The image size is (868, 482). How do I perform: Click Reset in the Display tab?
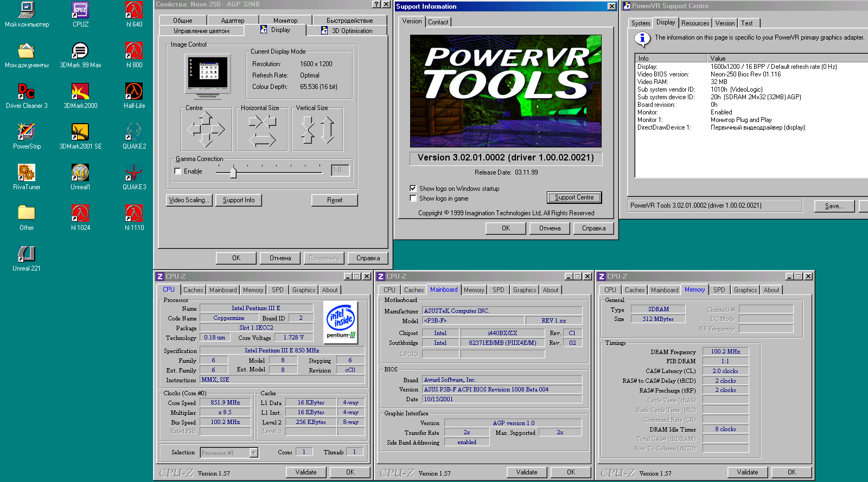click(335, 200)
